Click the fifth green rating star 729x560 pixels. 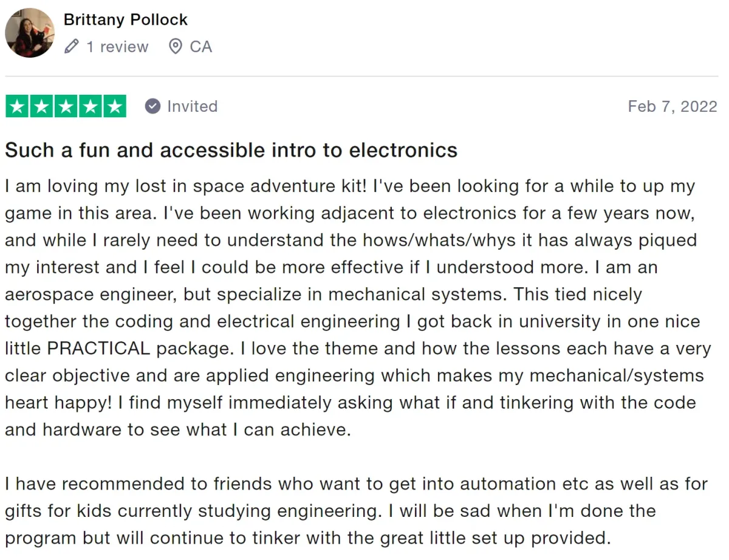114,107
